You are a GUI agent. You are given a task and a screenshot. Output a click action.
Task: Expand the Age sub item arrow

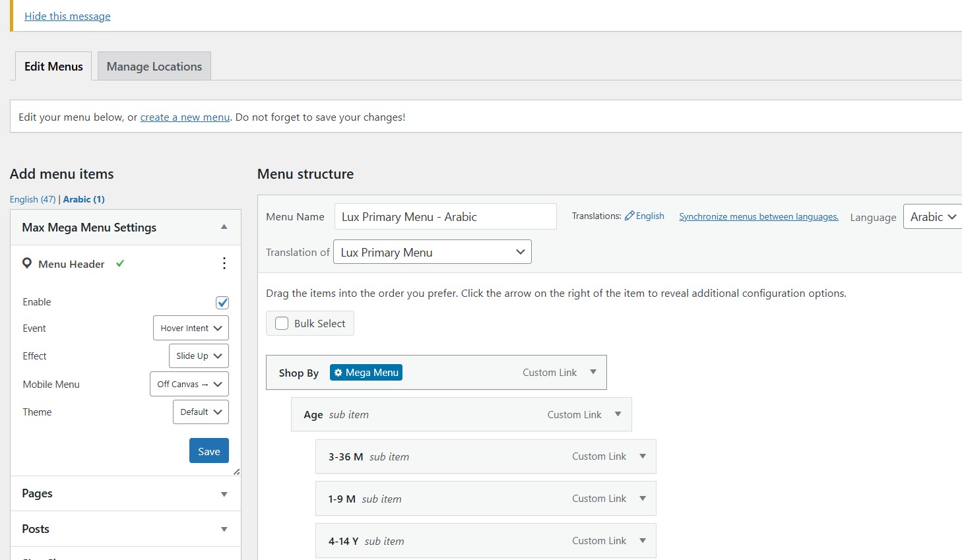(x=618, y=414)
